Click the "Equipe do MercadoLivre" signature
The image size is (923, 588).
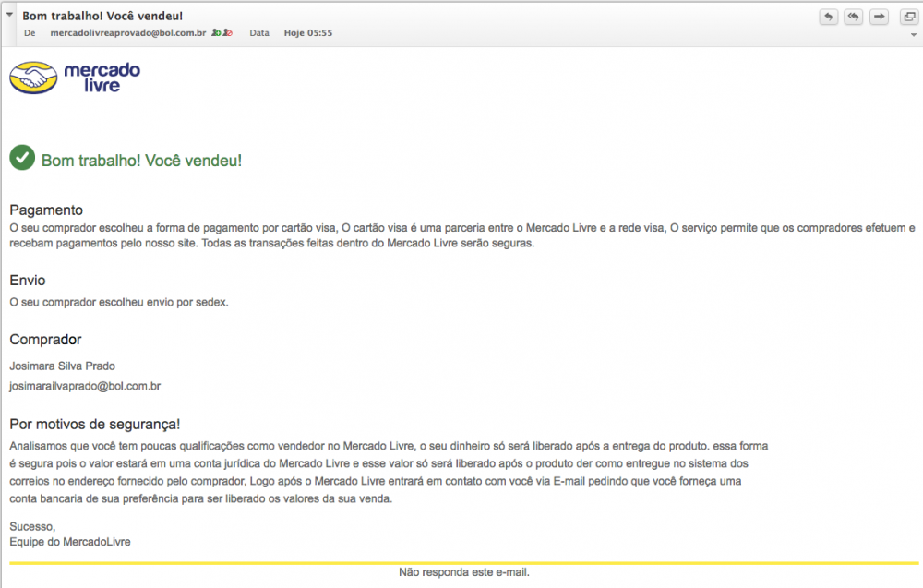coord(69,542)
